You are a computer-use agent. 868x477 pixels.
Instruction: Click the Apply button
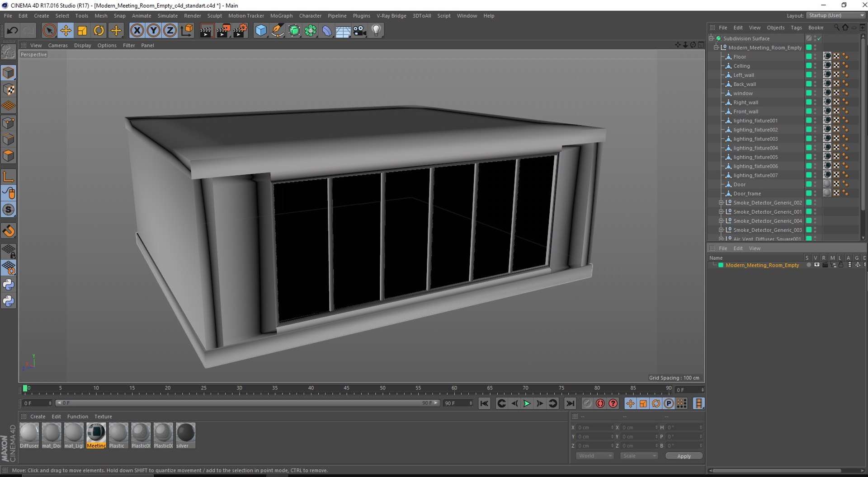tap(684, 456)
